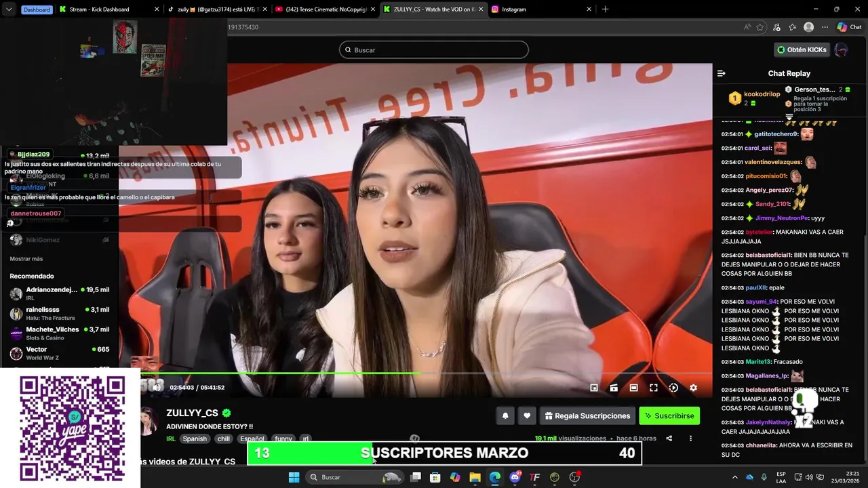The width and height of the screenshot is (868, 488).
Task: Open a new browser tab
Action: tap(605, 9)
